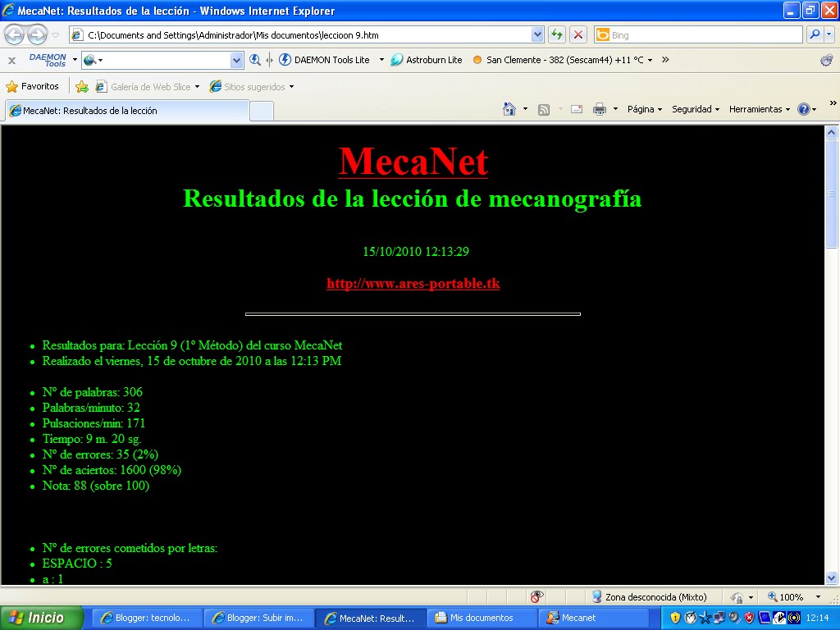Image resolution: width=840 pixels, height=630 pixels.
Task: Click the DAEMON Tools logo
Action: point(47,60)
